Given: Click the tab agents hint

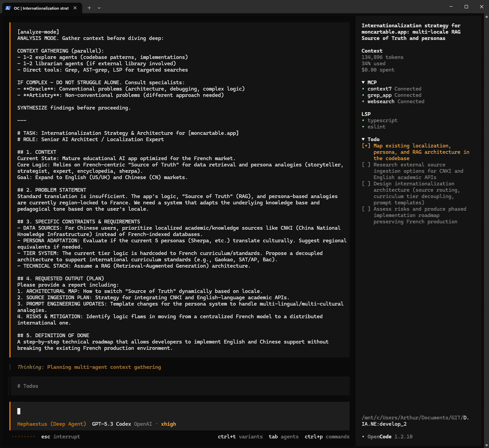Looking at the screenshot, I should [x=284, y=437].
